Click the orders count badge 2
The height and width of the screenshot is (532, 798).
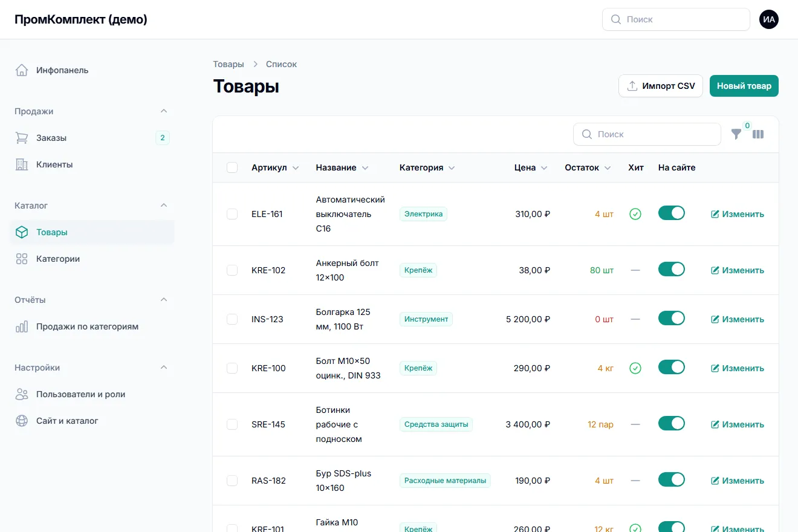[163, 138]
